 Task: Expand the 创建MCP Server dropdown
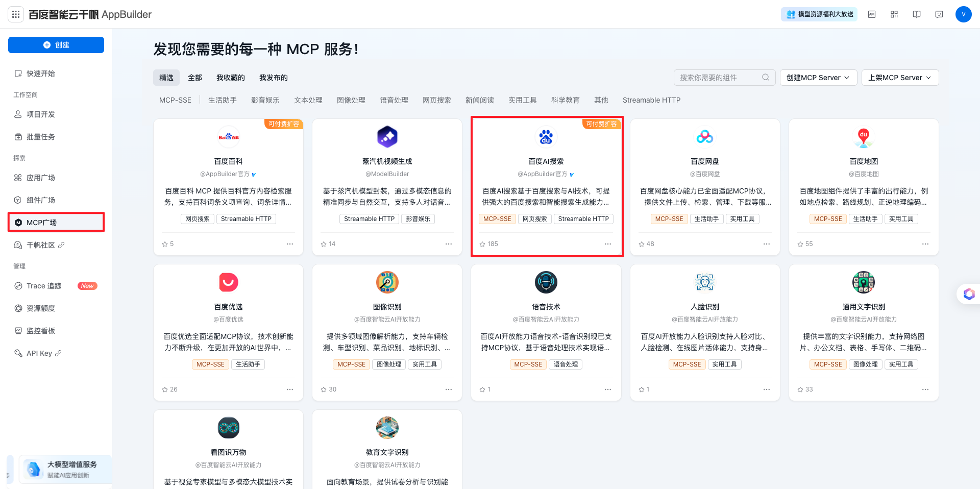[818, 78]
